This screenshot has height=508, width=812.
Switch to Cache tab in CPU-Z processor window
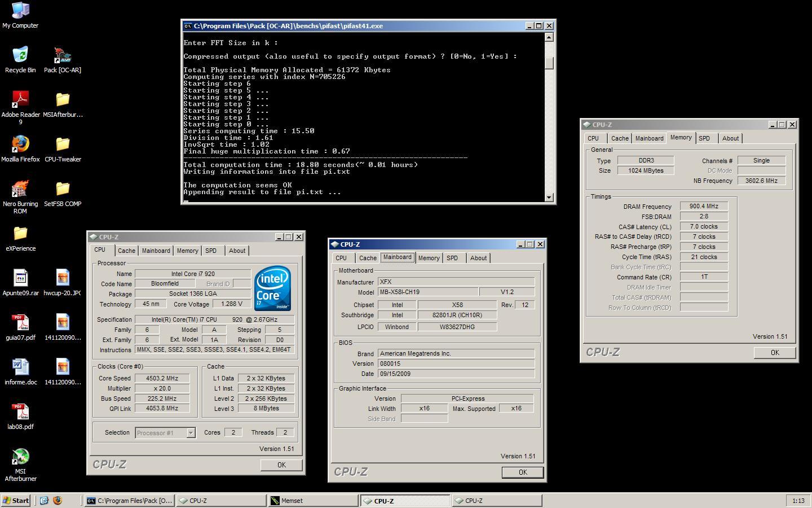point(126,251)
